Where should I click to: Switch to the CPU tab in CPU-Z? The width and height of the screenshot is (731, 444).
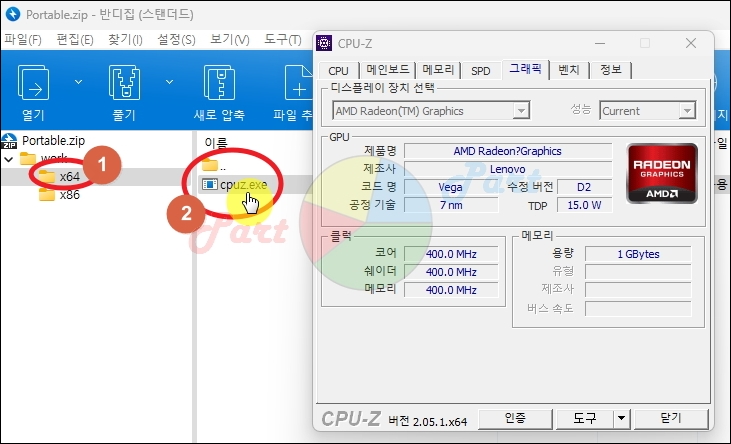[338, 70]
